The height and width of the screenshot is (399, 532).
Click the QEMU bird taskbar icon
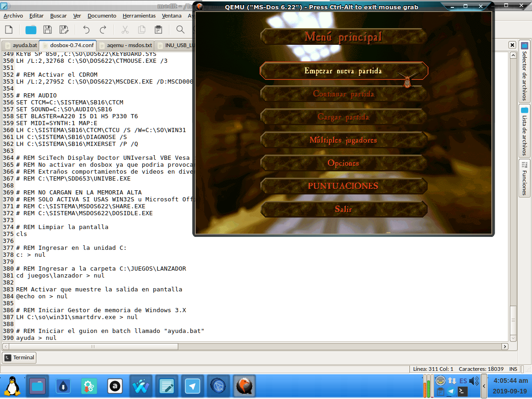pos(244,386)
